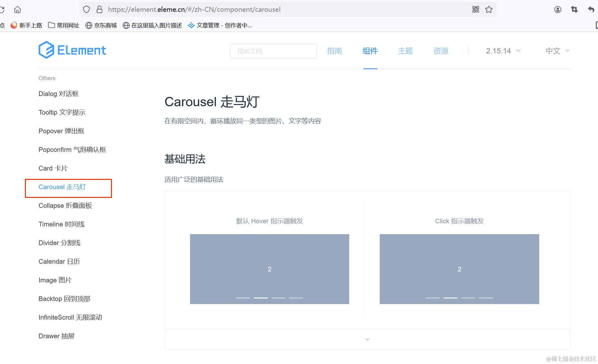Click the 搜索文档 search input field

[x=273, y=51]
